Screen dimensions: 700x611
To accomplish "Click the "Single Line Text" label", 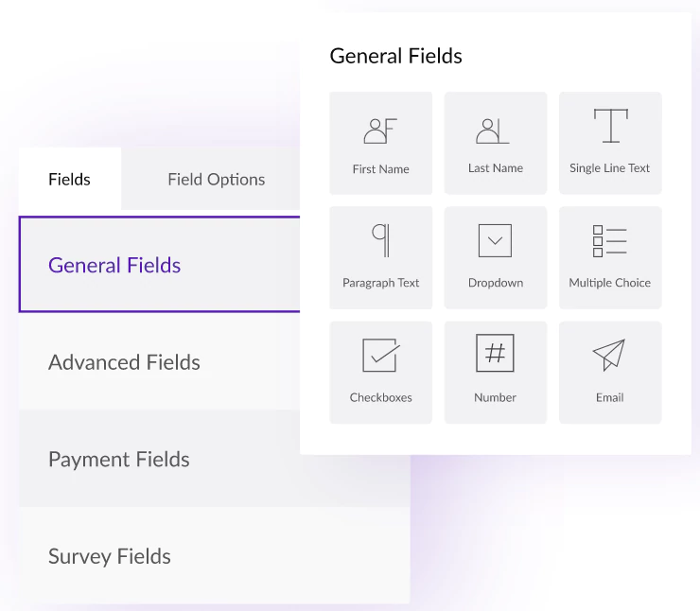I will (610, 168).
